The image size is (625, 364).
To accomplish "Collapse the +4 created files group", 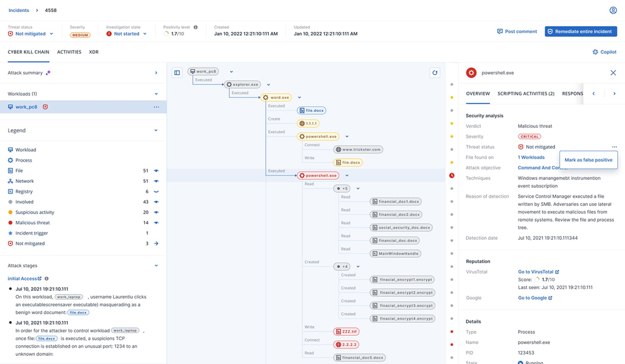I will [358, 267].
